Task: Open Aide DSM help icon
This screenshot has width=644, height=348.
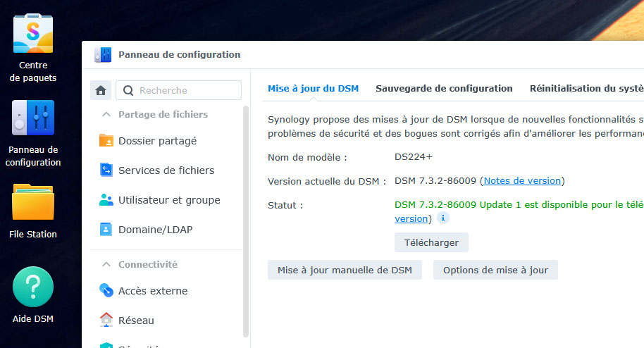Action: [x=33, y=287]
